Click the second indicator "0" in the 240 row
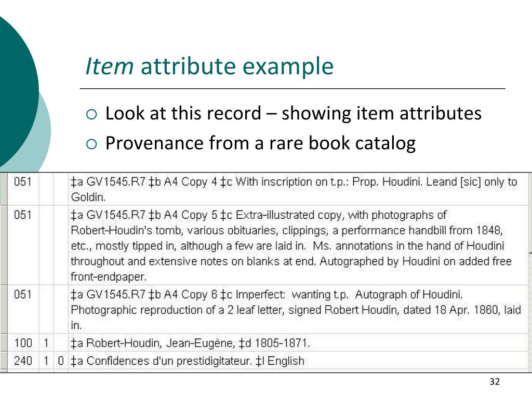 pos(60,361)
